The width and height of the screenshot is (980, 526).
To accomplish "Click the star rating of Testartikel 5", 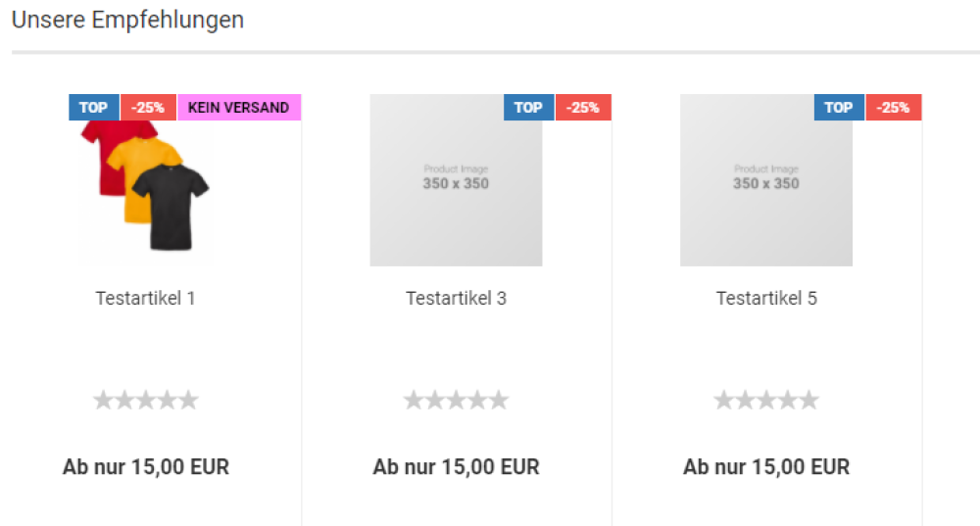I will click(x=766, y=400).
